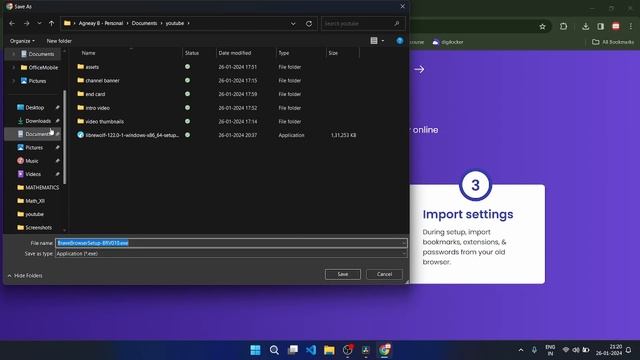The width and height of the screenshot is (640, 360).
Task: Toggle Chrome side panel icon
Action: 600,27
